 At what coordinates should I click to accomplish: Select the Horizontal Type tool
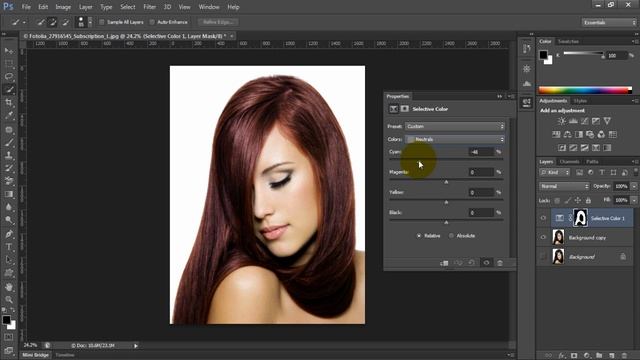[9, 247]
